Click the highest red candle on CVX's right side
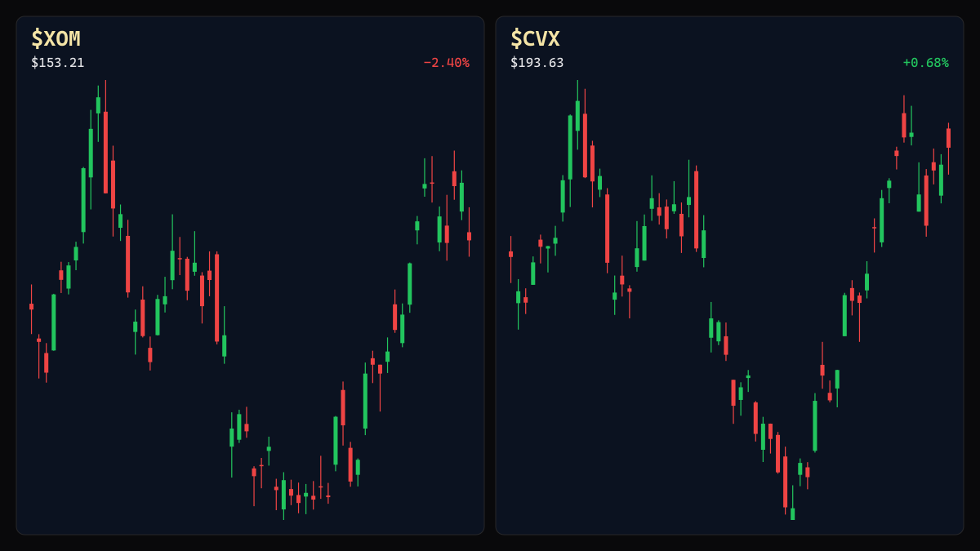The height and width of the screenshot is (551, 980). (x=903, y=125)
